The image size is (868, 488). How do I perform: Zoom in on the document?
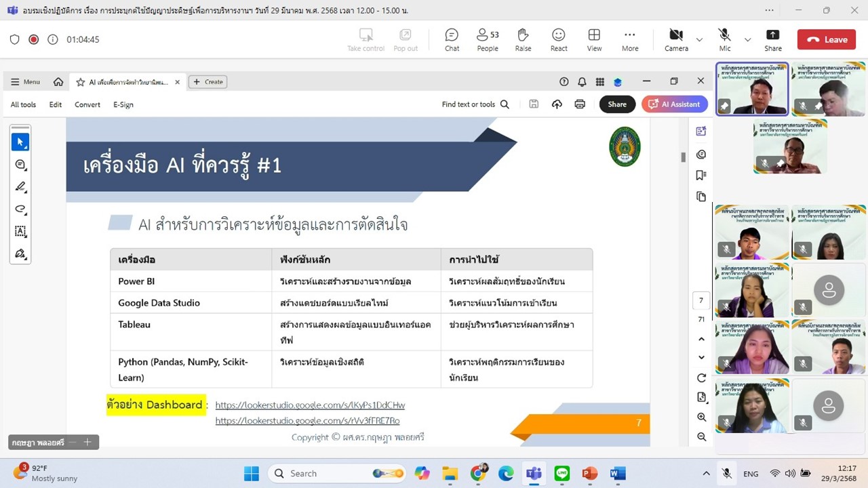click(x=701, y=417)
